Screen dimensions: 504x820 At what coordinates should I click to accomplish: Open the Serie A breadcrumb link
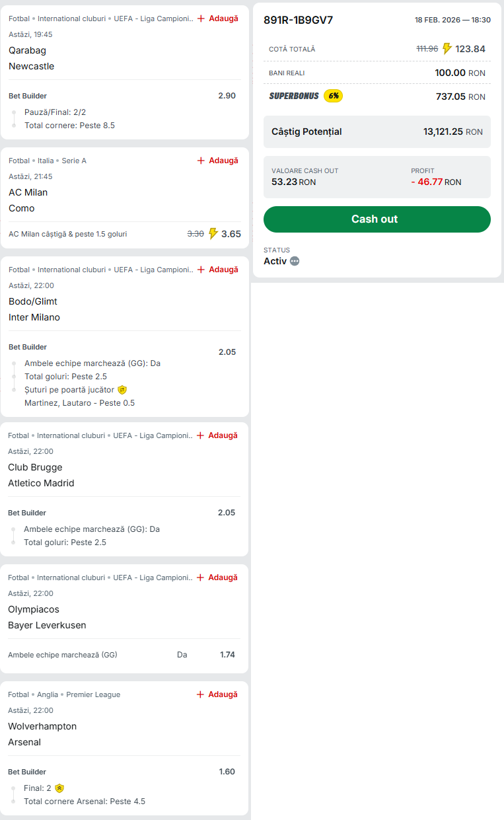tap(74, 161)
